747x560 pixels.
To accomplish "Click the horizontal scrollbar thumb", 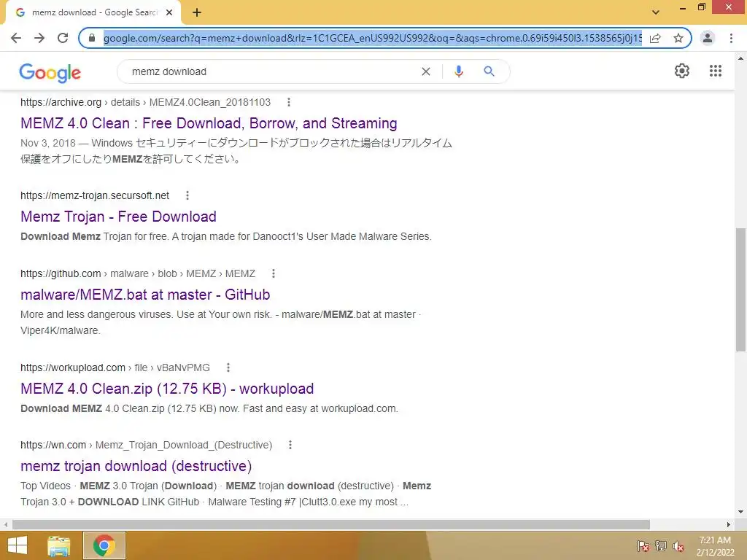I will click(331, 524).
